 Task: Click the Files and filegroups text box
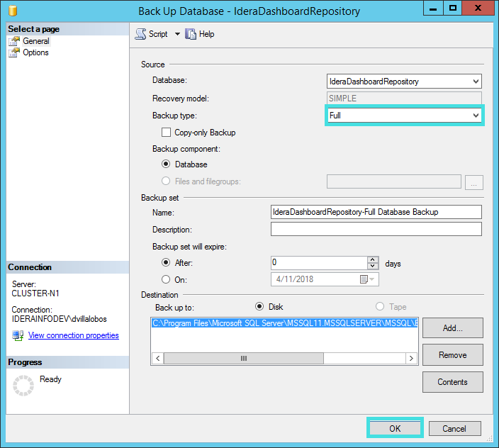(x=394, y=181)
